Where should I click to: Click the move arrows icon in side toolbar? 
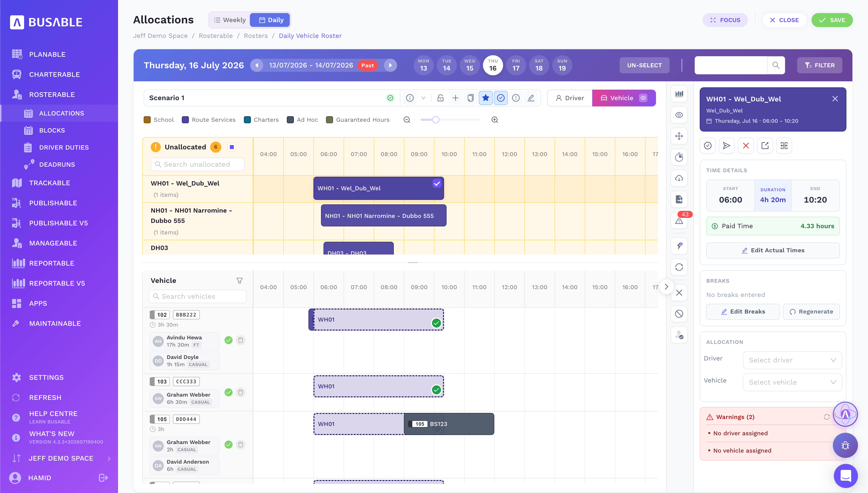679,136
